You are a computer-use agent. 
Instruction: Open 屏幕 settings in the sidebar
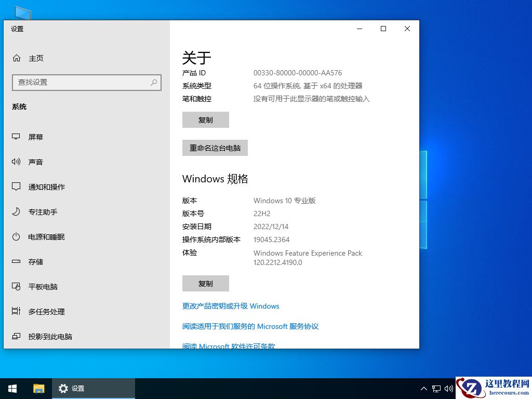click(36, 137)
